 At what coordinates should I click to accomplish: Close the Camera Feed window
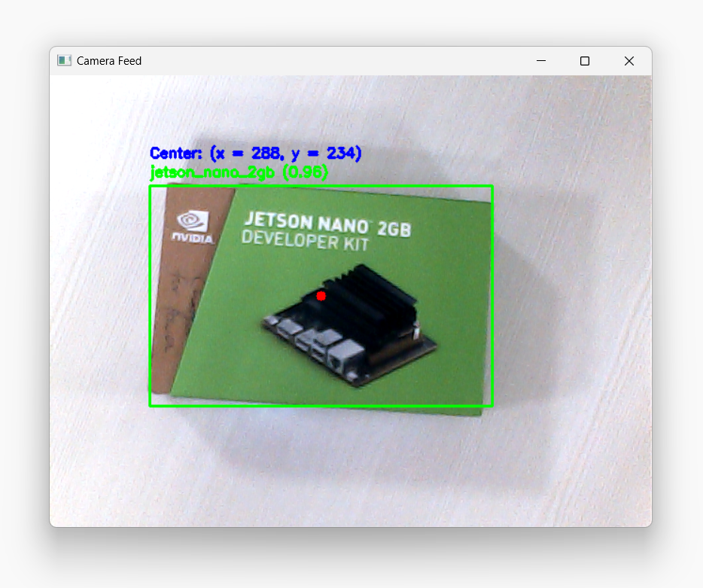pyautogui.click(x=629, y=60)
